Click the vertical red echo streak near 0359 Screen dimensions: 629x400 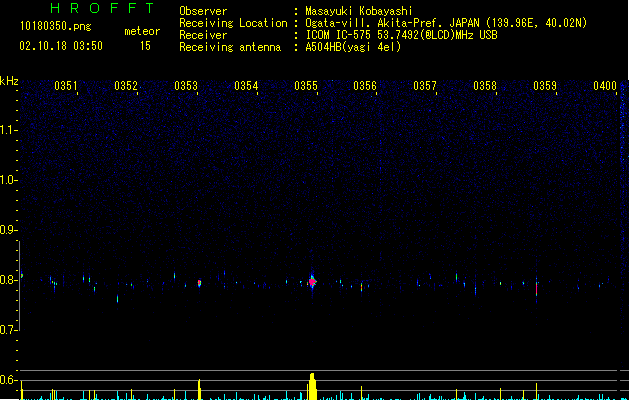pyautogui.click(x=536, y=289)
